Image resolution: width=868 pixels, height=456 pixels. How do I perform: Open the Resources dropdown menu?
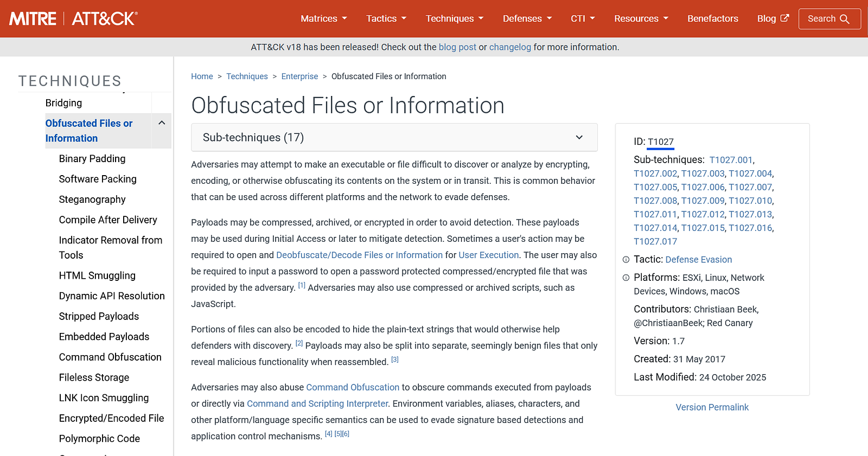click(641, 18)
